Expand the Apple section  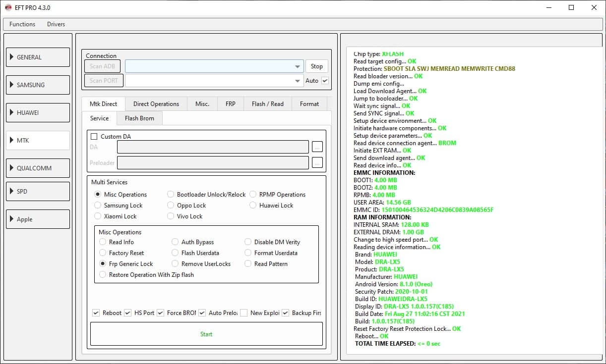38,219
